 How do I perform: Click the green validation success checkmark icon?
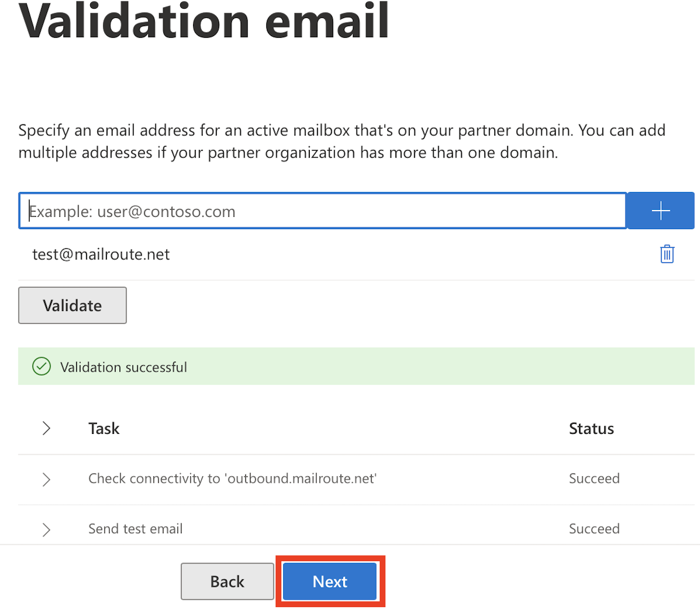tap(41, 366)
